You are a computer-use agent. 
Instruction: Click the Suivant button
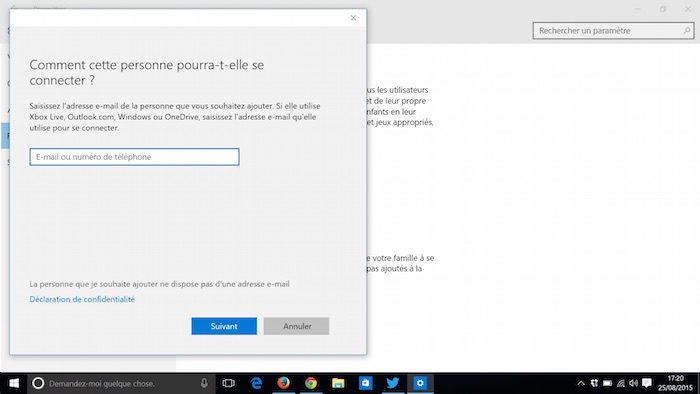[x=224, y=326]
